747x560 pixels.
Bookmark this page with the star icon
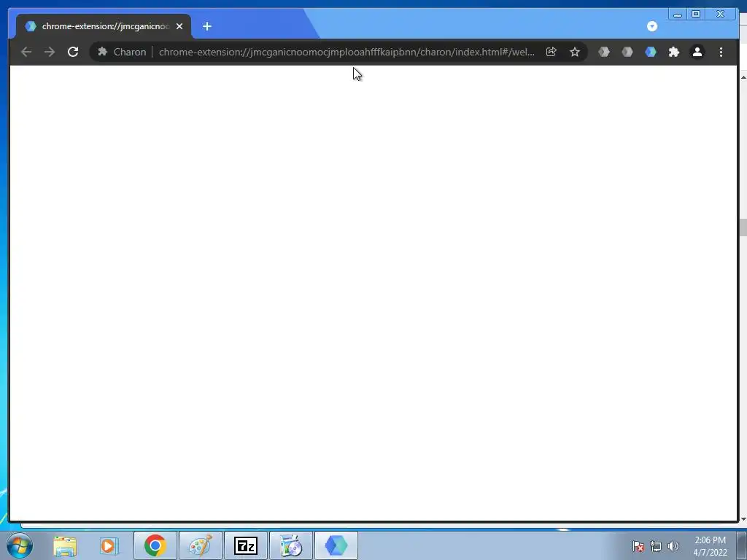[575, 52]
